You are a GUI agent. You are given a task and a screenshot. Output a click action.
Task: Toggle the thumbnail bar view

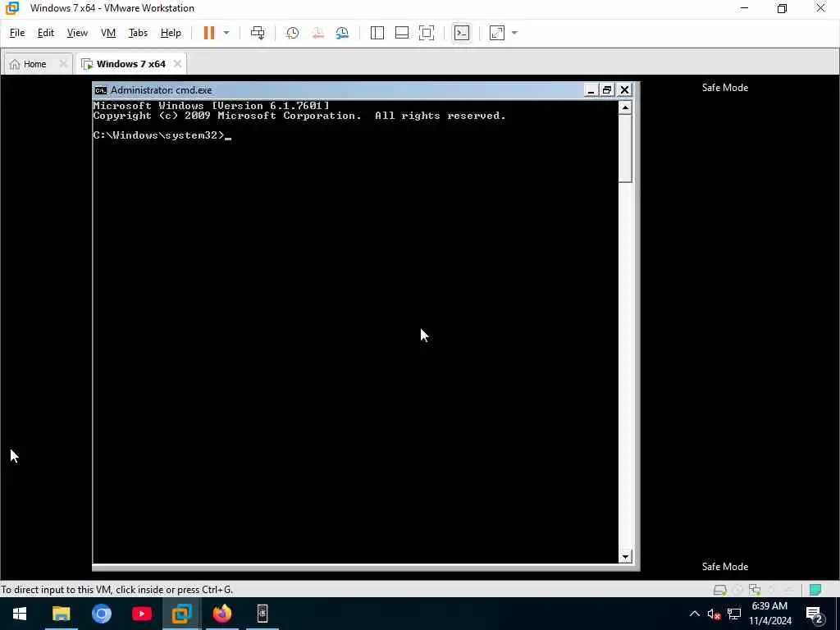[402, 33]
